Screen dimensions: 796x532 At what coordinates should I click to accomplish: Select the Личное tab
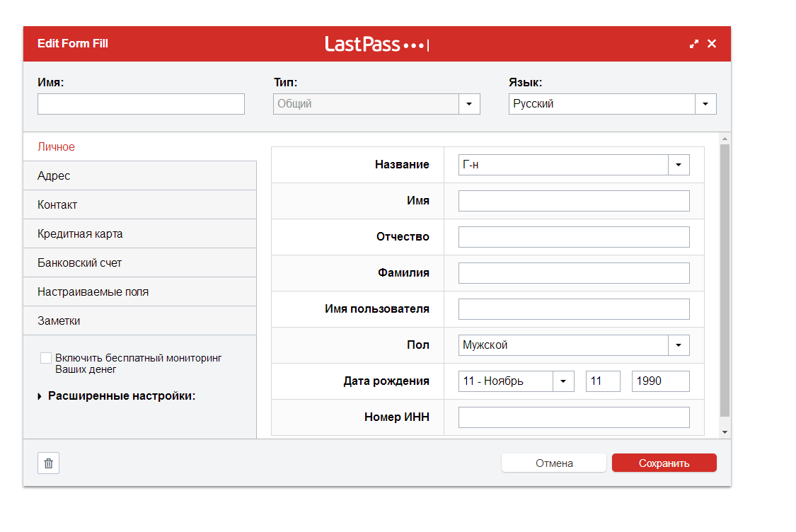[139, 146]
